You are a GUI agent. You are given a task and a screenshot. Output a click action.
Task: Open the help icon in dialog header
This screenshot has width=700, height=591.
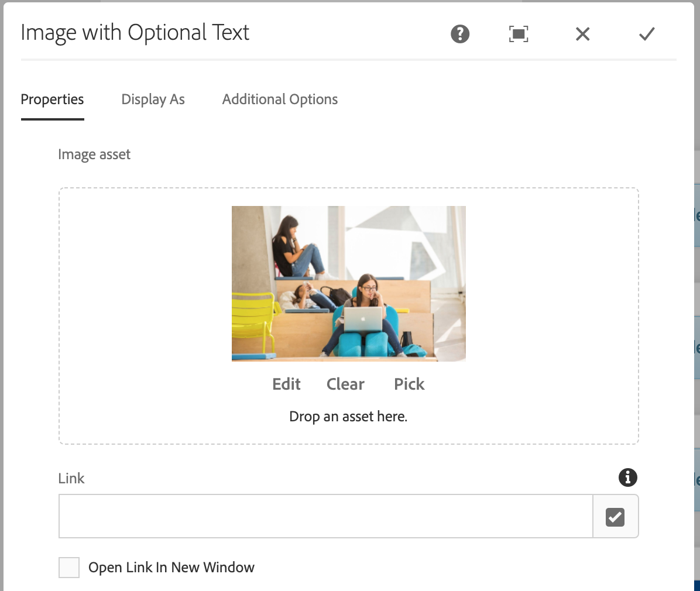460,34
